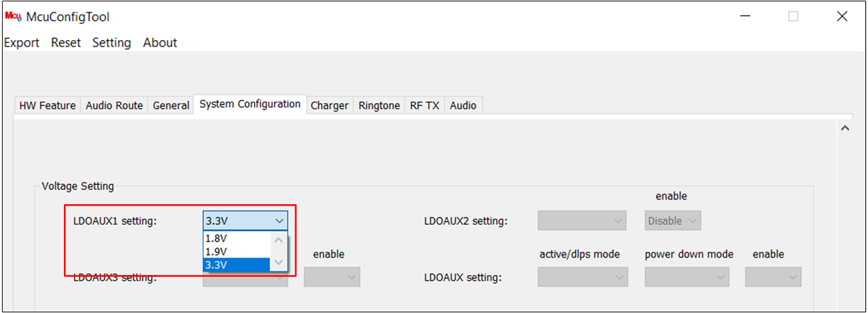This screenshot has width=868, height=313.
Task: Select 1.9V in the LDOAUX1 list
Action: tap(237, 252)
